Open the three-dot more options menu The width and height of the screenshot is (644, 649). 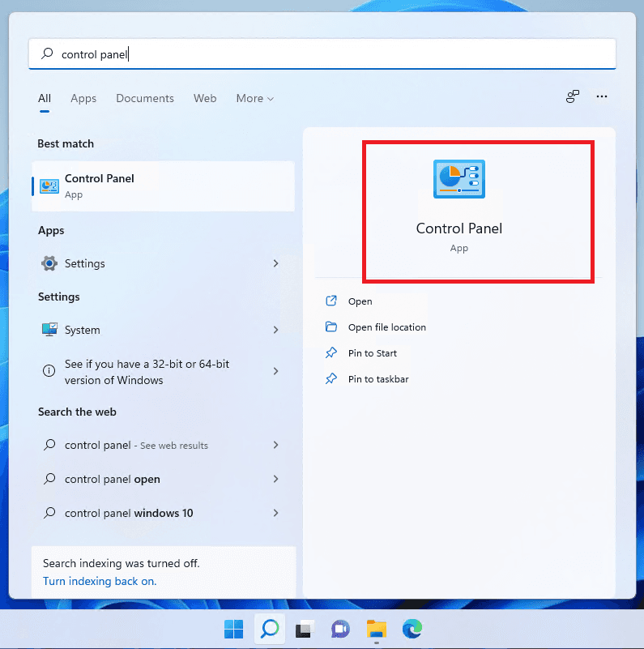pyautogui.click(x=601, y=96)
